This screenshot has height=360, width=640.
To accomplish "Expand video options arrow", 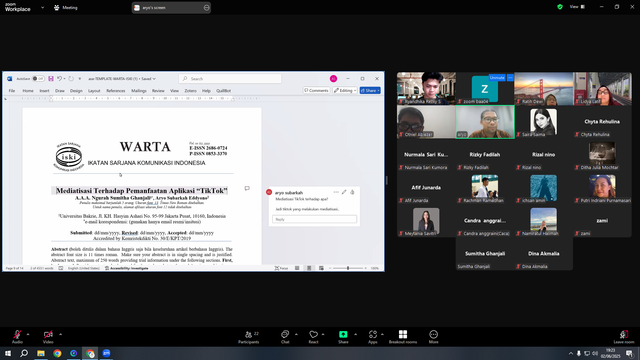I will (60, 334).
